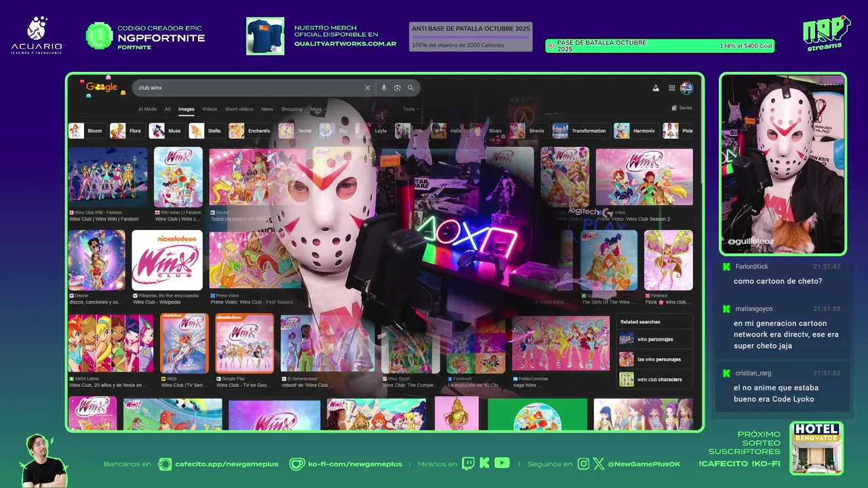
Task: Open ko-fi.com/newgameplus link
Action: coord(355,464)
